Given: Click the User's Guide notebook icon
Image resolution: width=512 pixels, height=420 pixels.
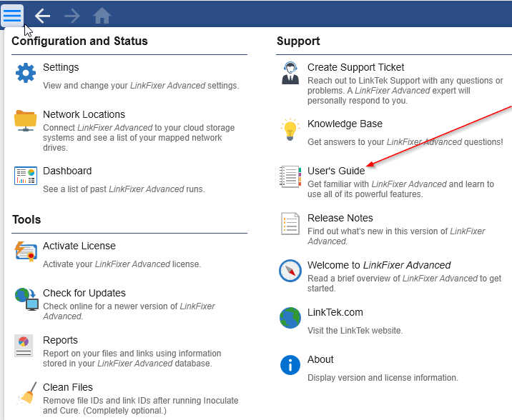Looking at the screenshot, I should pyautogui.click(x=290, y=176).
